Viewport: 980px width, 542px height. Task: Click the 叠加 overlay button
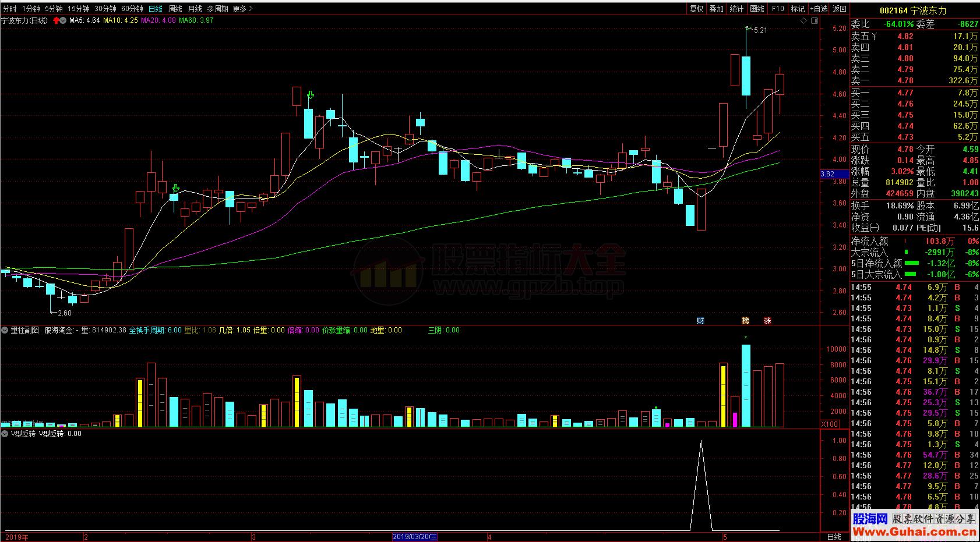[x=717, y=9]
